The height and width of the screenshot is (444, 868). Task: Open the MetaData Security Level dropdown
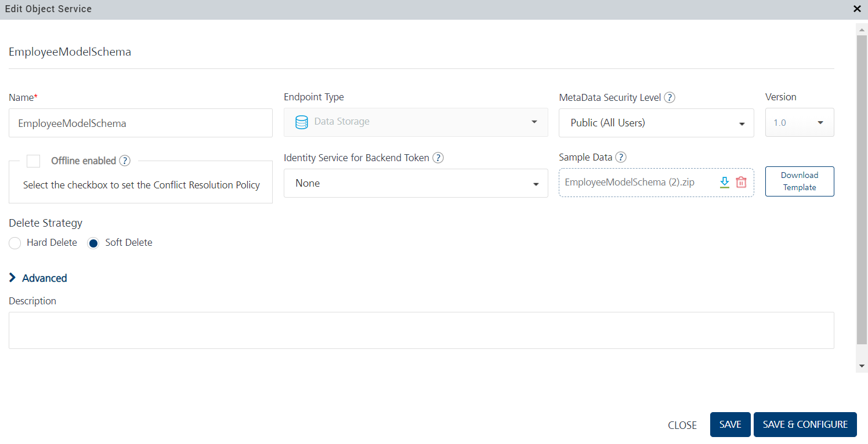[656, 123]
